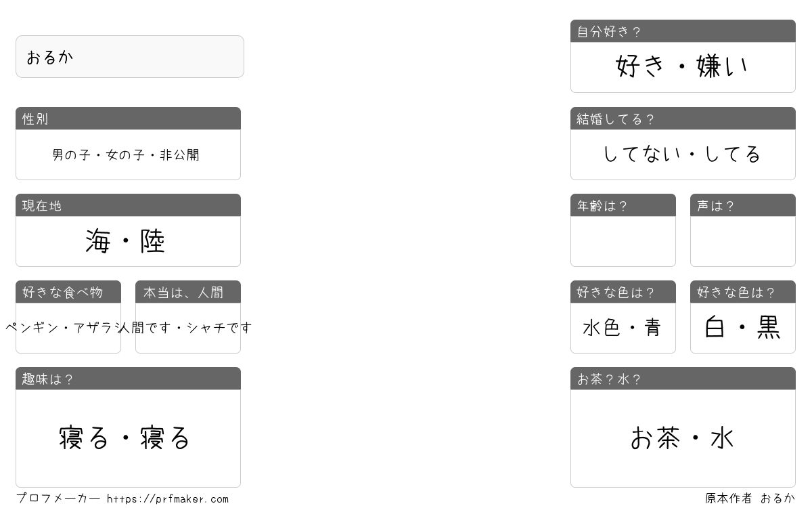Click the 本当は、人間 header
Viewport: 812px width, 508px height.
188,292
